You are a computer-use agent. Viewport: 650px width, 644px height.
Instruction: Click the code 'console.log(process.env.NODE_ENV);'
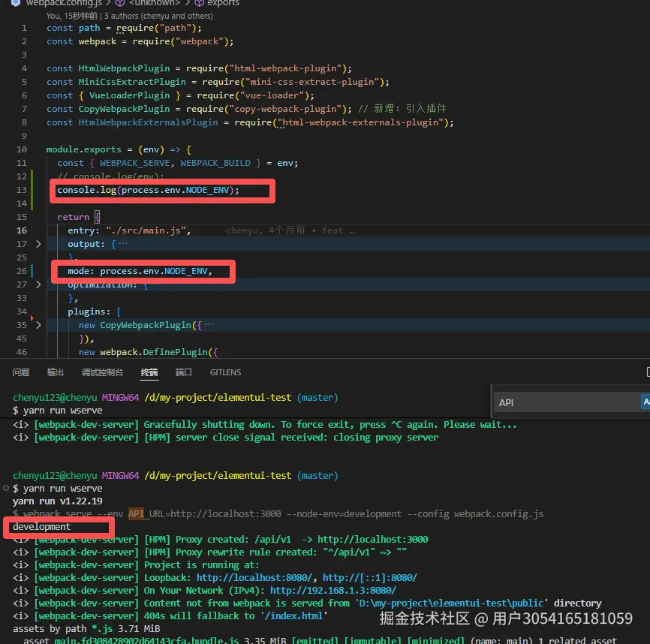(x=148, y=190)
